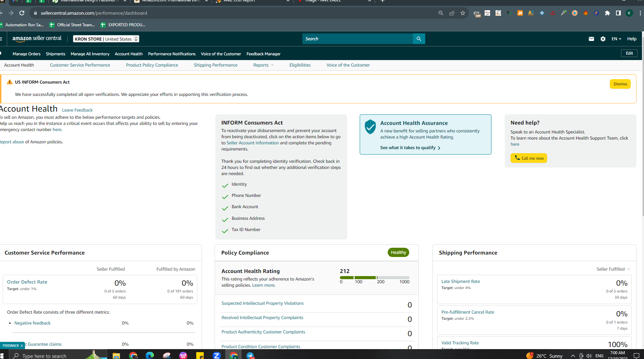Open the Jungle Scout JS extension
Screen dimensions: 644x359
[x=520, y=13]
